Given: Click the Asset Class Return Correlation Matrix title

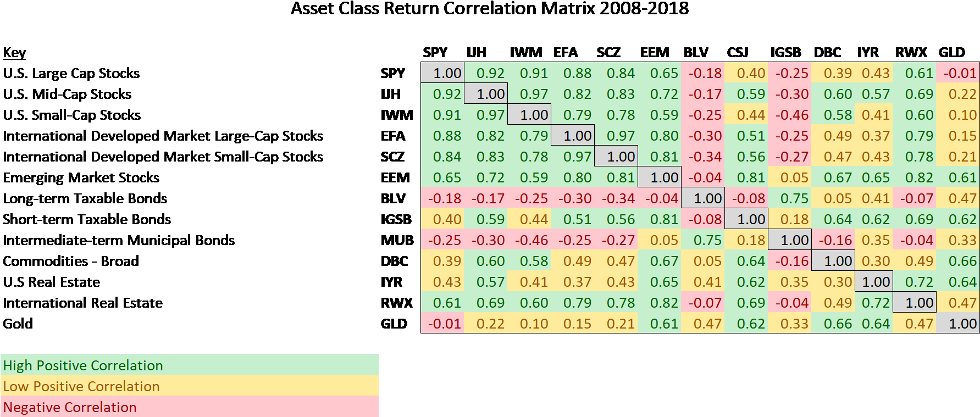Looking at the screenshot, I should tap(489, 9).
